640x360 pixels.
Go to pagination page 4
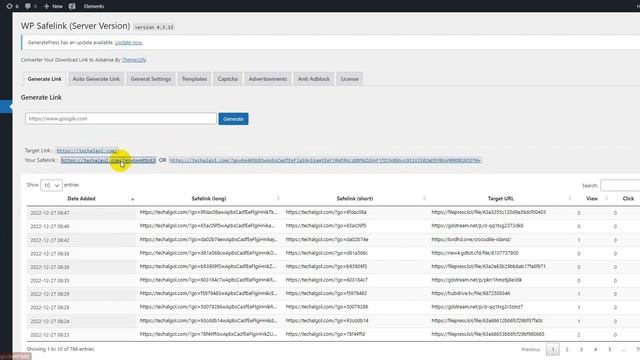coord(596,349)
